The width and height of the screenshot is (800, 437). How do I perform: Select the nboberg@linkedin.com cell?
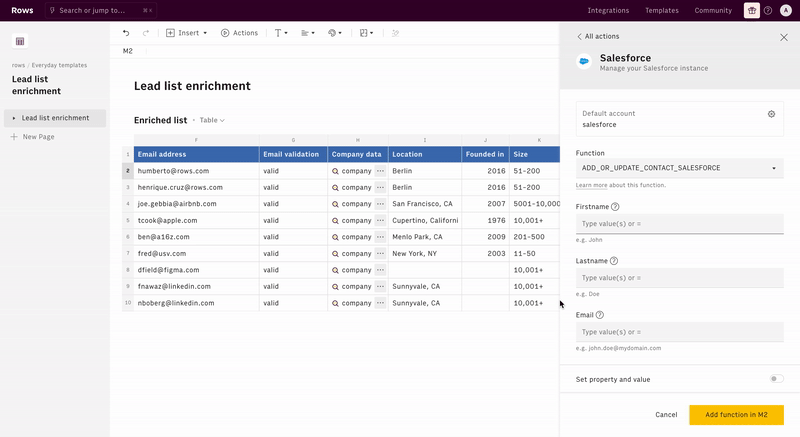[x=196, y=303]
